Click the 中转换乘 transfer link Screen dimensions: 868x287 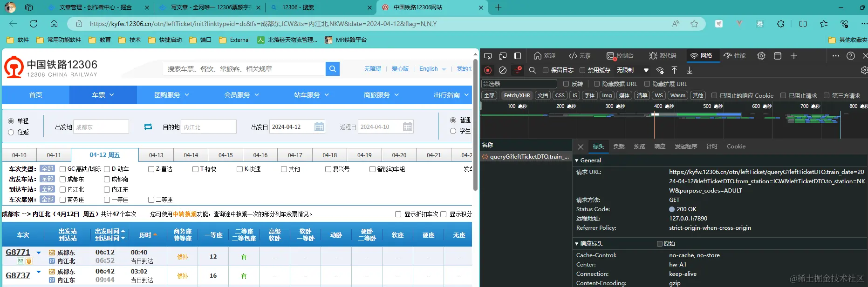185,214
